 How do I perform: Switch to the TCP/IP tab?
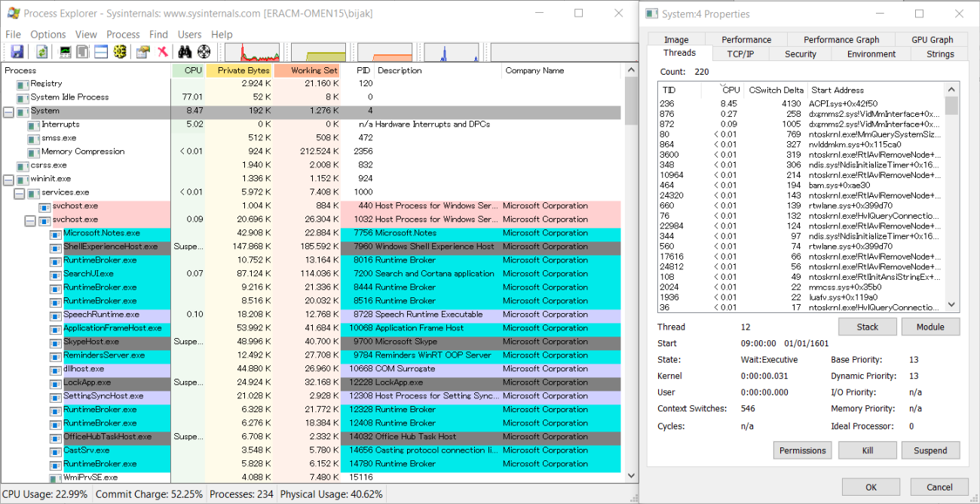(x=740, y=54)
